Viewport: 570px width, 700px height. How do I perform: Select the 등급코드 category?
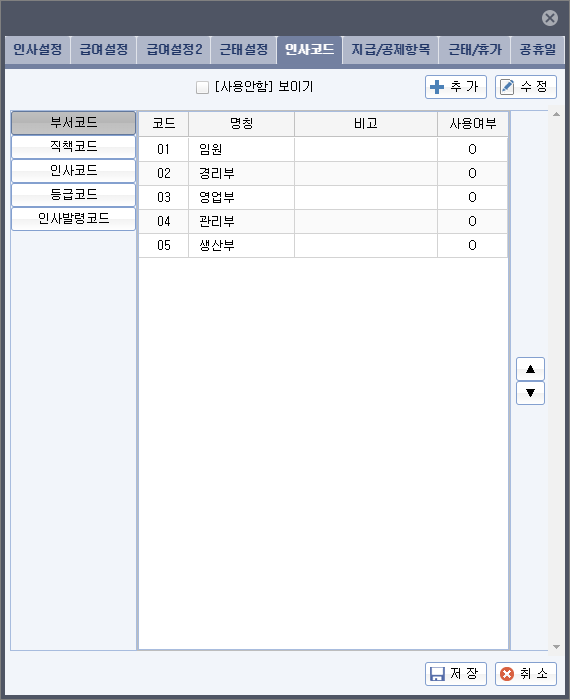point(73,195)
